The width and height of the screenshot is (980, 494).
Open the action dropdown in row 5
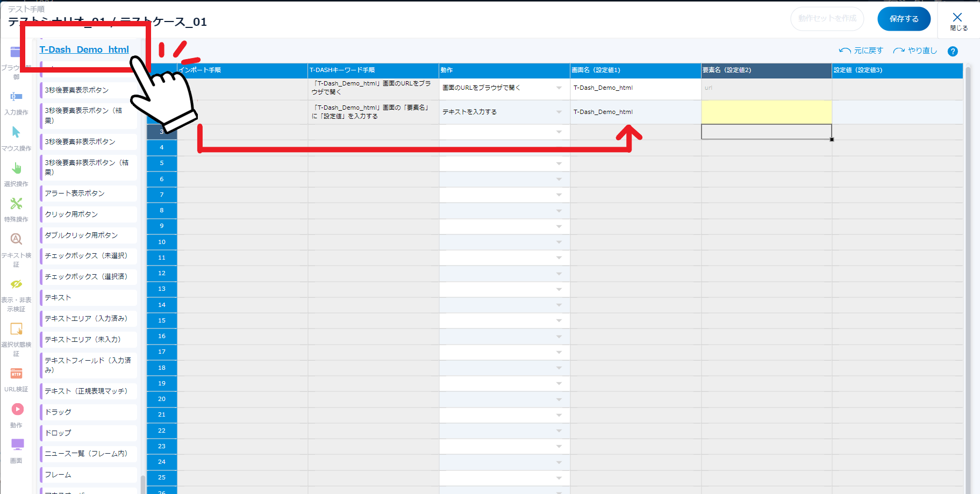559,163
